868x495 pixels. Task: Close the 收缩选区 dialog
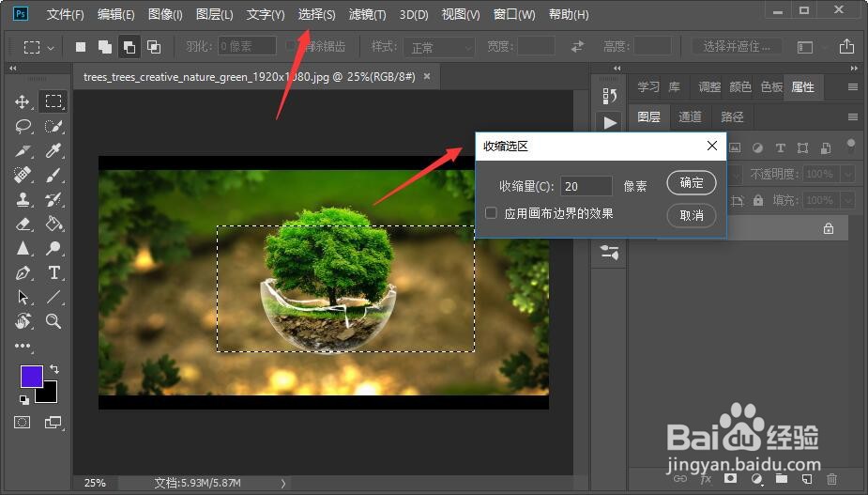point(712,146)
